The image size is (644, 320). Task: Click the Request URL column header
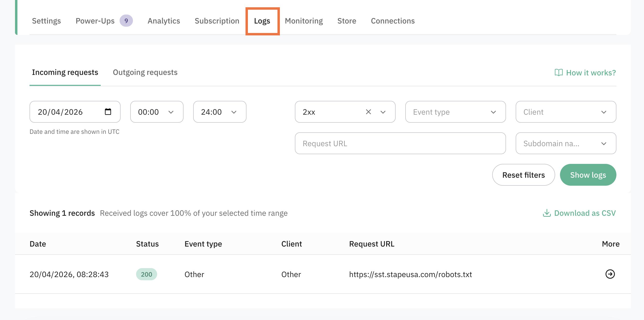pos(372,244)
